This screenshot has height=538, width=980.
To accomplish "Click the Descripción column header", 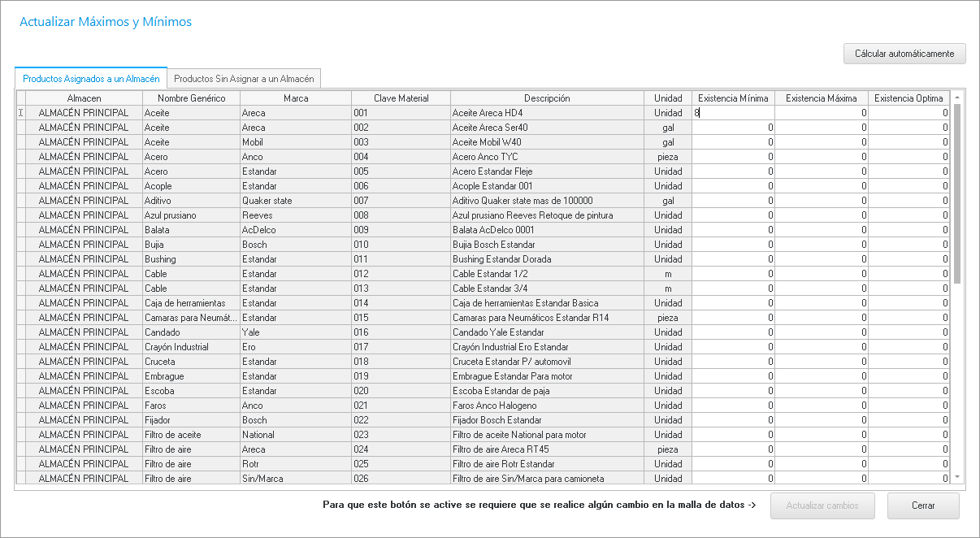I will click(x=546, y=98).
